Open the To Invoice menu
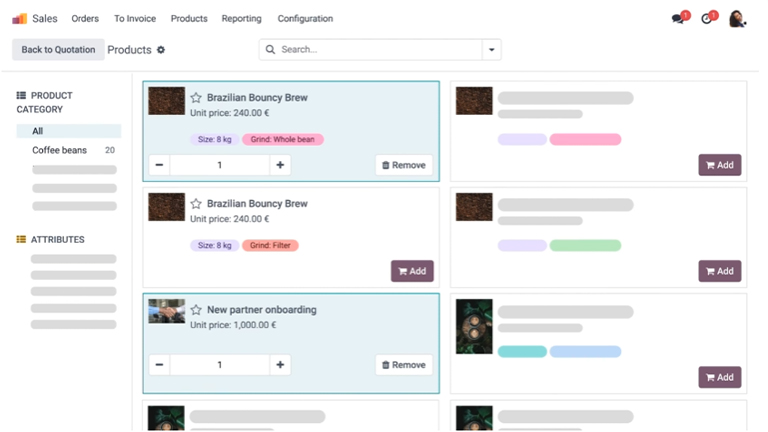 click(x=134, y=18)
